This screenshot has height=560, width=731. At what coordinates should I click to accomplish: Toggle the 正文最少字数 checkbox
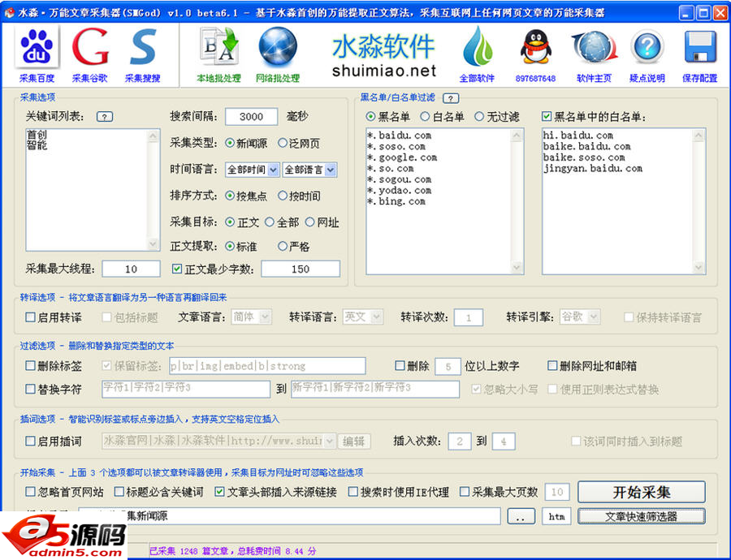click(x=177, y=269)
